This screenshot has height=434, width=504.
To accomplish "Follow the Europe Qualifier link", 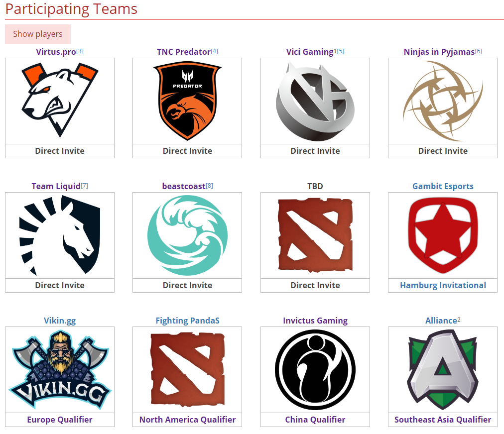I will [x=60, y=420].
